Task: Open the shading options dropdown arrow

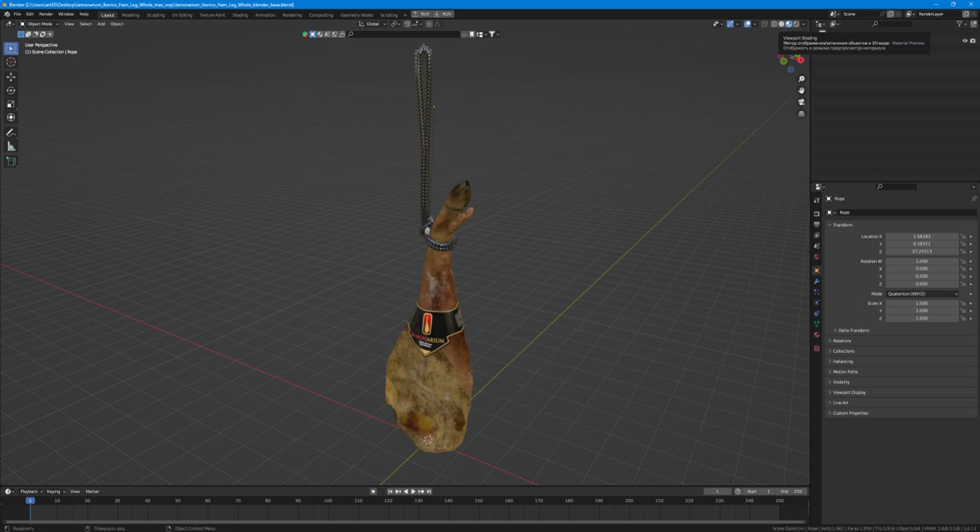Action: [x=803, y=24]
